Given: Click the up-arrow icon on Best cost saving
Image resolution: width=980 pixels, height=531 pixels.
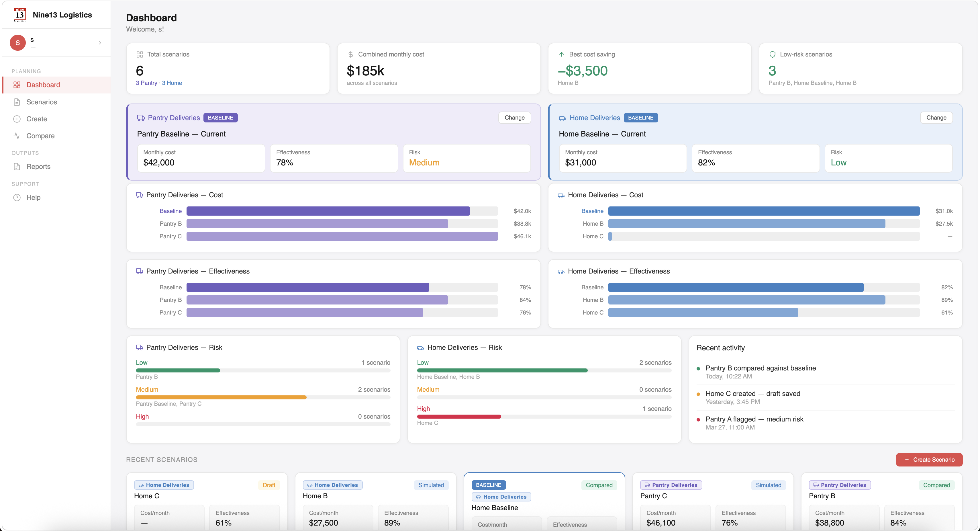Looking at the screenshot, I should [x=561, y=54].
